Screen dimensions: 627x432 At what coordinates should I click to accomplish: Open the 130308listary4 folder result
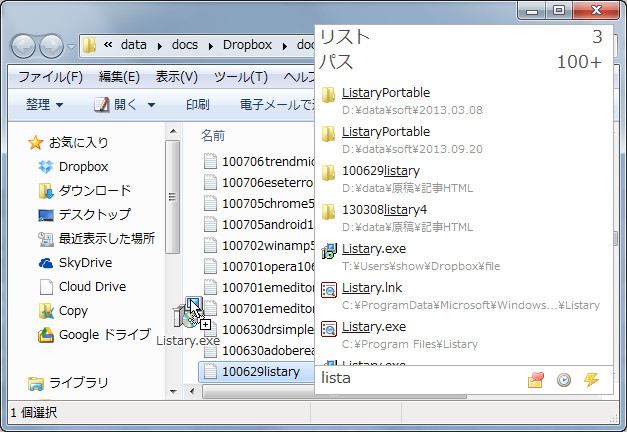click(464, 218)
